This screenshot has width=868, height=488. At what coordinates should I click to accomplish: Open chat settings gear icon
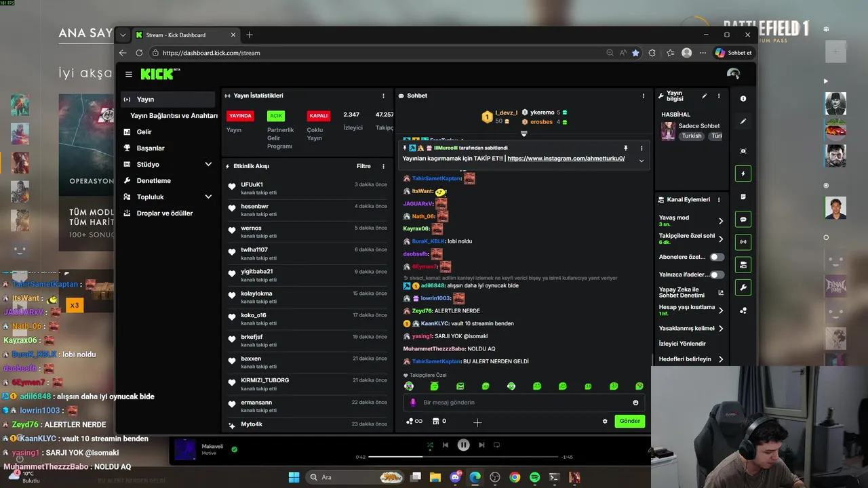point(605,422)
